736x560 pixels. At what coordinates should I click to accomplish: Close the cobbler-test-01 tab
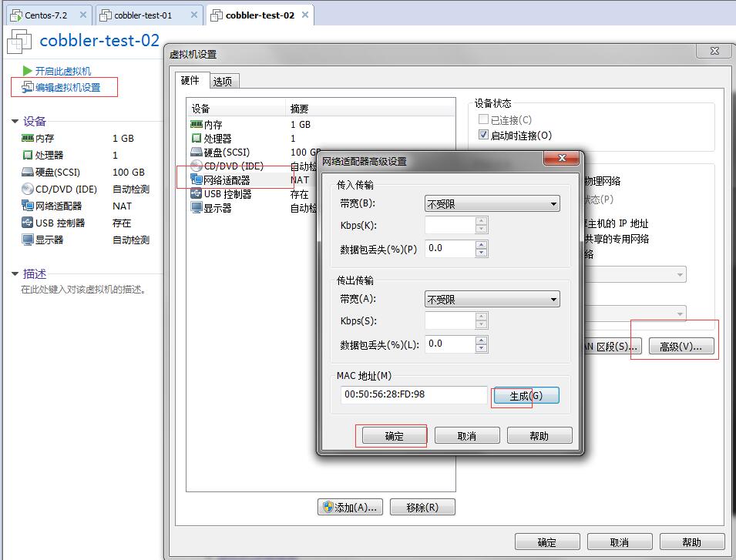coord(194,15)
